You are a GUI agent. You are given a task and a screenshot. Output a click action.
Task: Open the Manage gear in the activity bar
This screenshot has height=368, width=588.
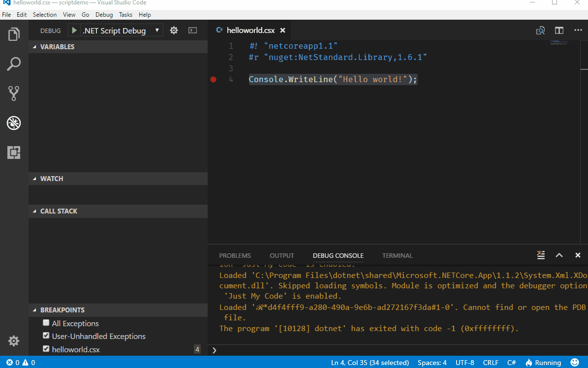click(13, 341)
